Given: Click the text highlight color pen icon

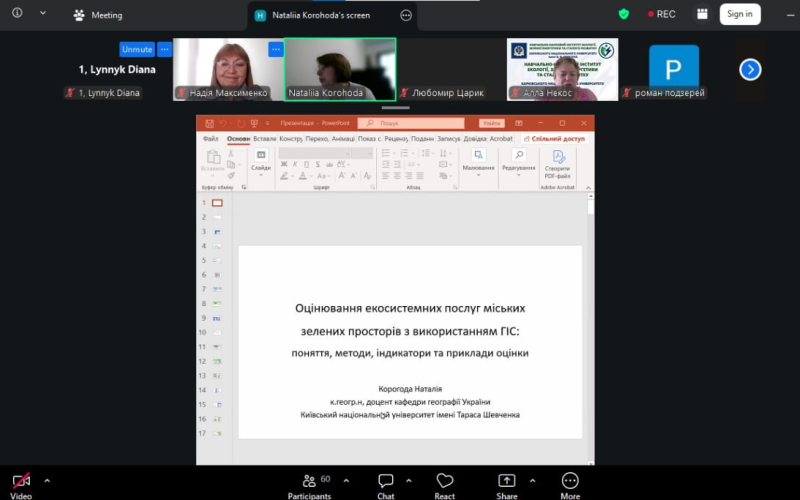Looking at the screenshot, I should click(284, 176).
